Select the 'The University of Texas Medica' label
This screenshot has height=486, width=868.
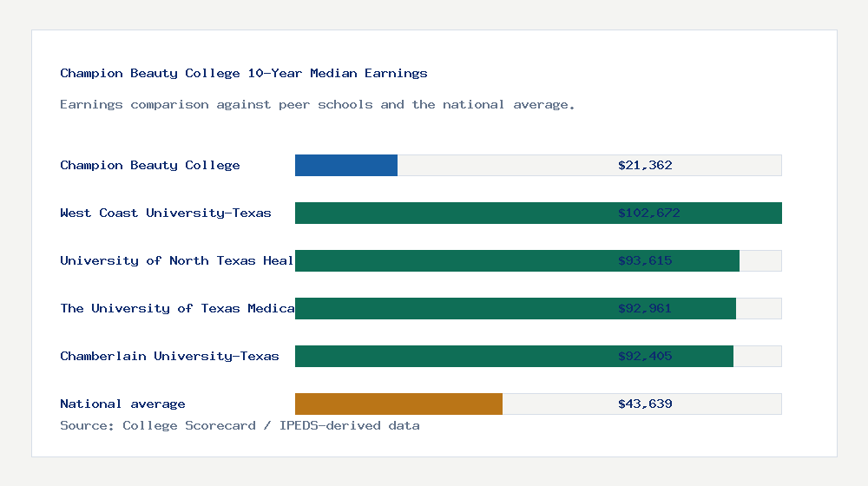pos(177,308)
